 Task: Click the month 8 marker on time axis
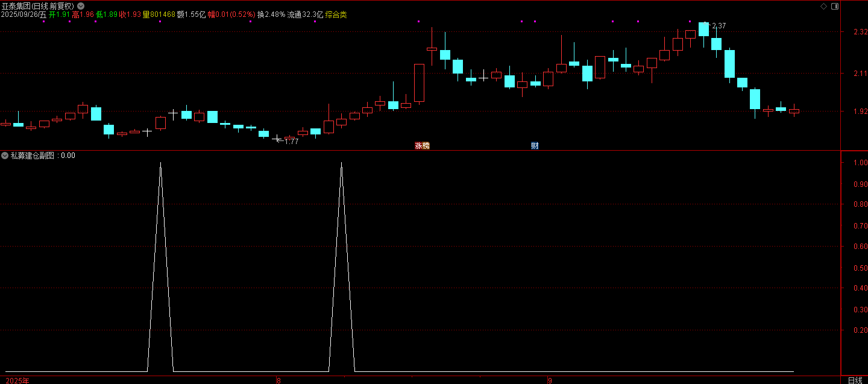(278, 380)
